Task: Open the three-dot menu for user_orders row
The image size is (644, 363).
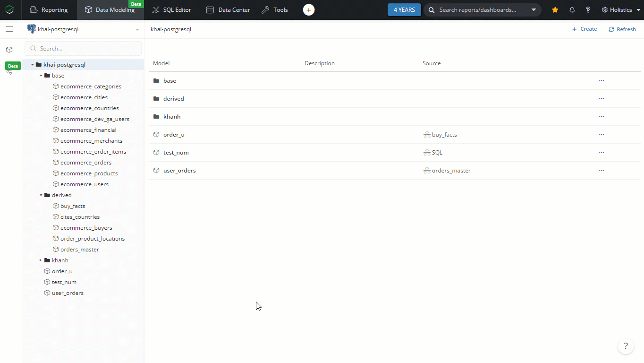Action: pyautogui.click(x=602, y=171)
